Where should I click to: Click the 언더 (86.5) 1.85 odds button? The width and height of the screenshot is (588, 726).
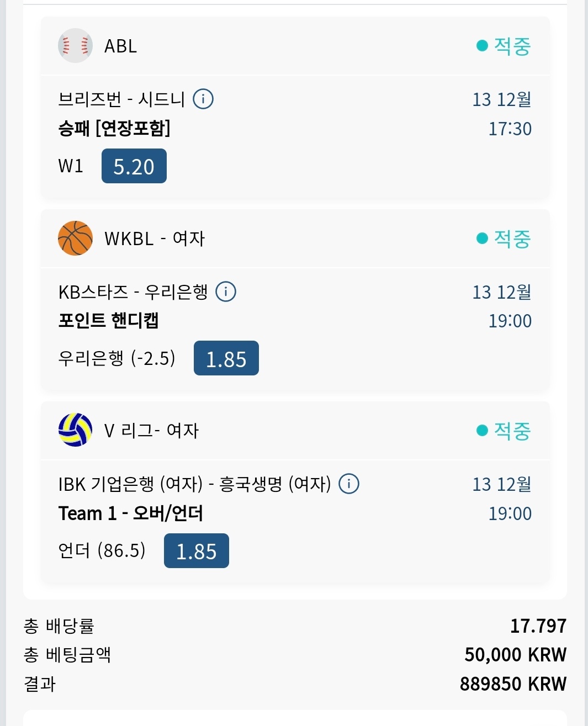(x=197, y=551)
